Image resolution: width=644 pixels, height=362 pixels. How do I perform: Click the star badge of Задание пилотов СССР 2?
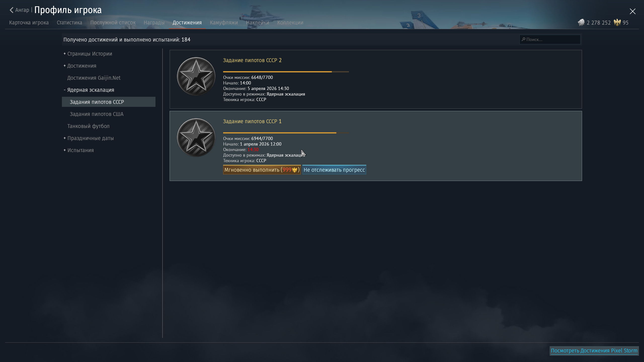coord(196,76)
